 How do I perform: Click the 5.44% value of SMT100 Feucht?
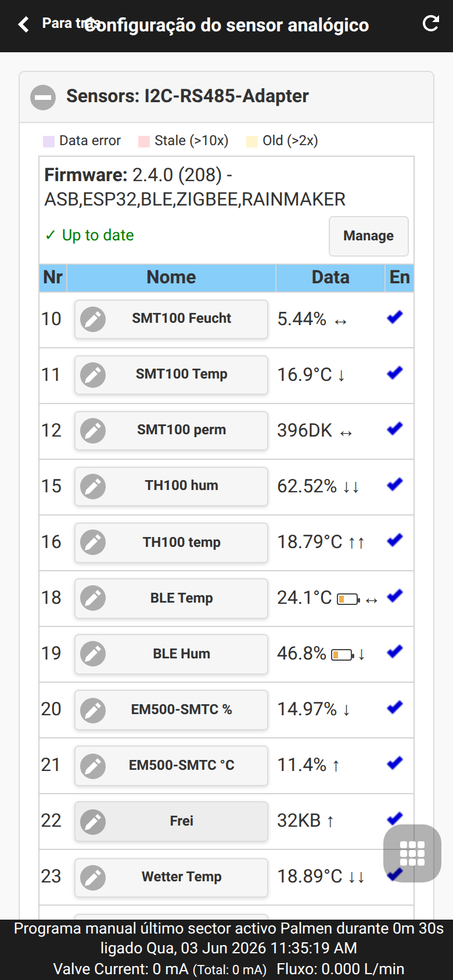[x=302, y=319]
